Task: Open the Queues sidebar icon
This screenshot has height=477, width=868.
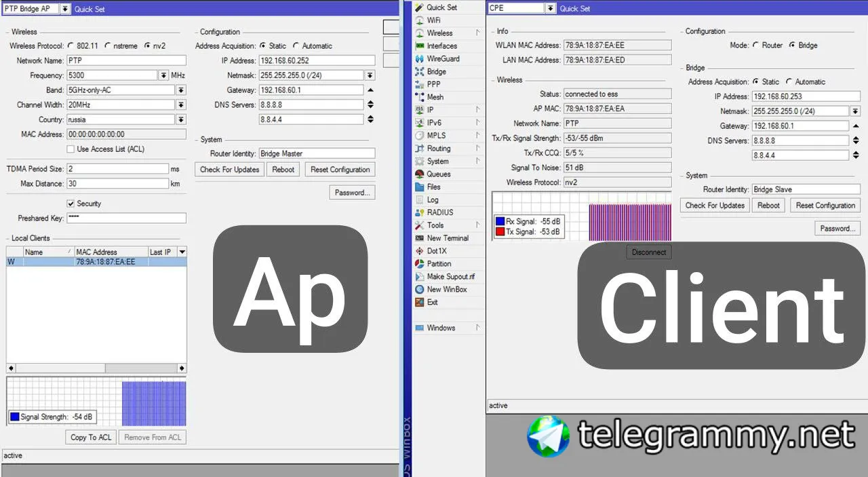Action: (x=420, y=174)
